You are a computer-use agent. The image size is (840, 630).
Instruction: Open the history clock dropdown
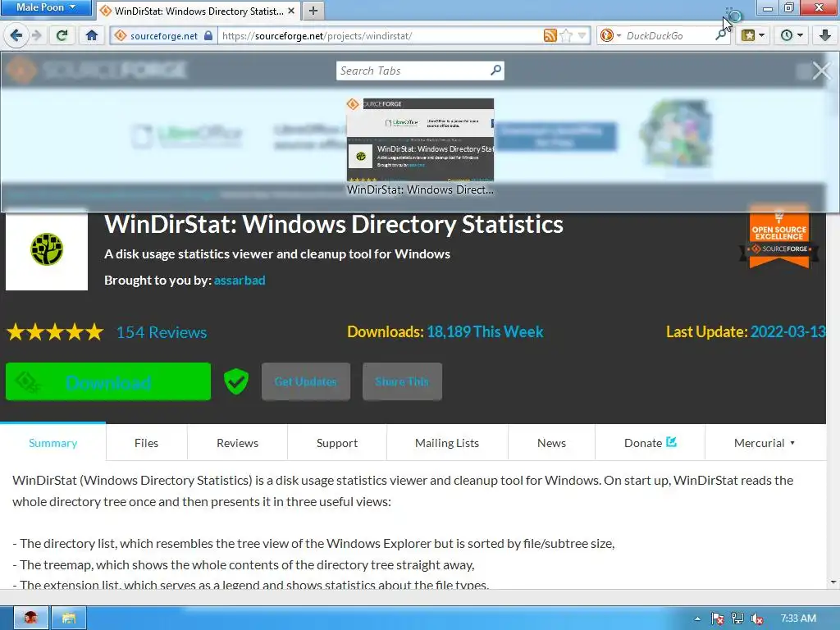(x=792, y=36)
